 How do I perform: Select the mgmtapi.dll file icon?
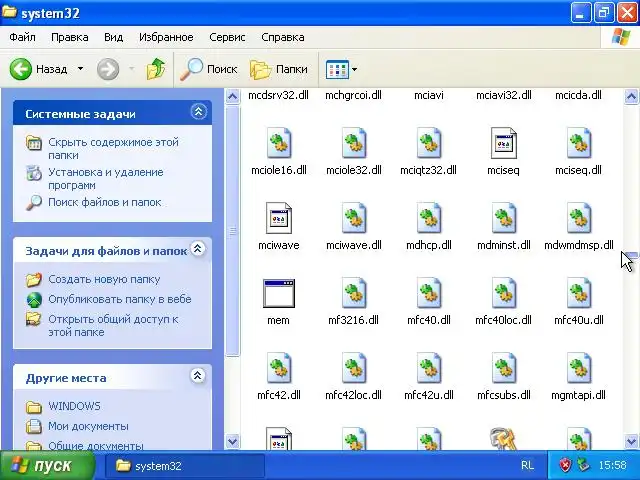click(x=579, y=368)
